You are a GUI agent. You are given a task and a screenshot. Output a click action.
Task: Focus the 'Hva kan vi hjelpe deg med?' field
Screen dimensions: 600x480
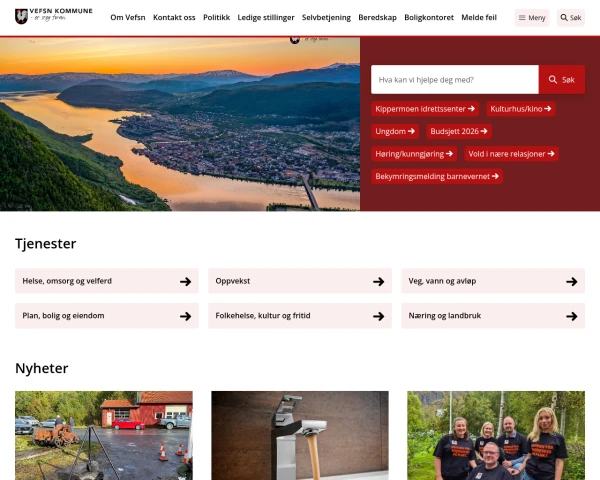455,80
